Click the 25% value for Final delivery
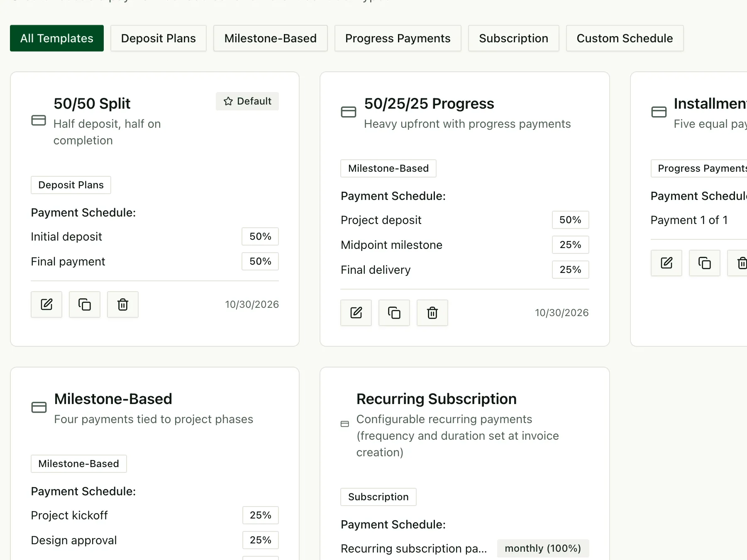This screenshot has height=560, width=747. (x=571, y=270)
